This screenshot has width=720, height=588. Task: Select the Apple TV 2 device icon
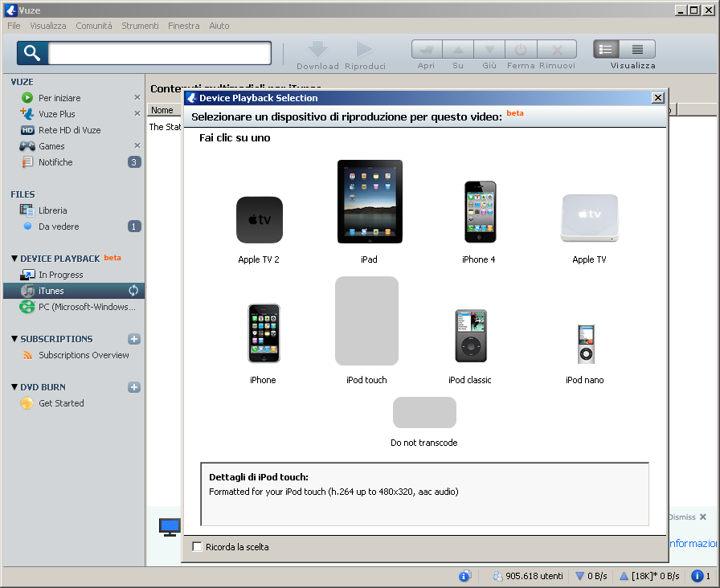tap(259, 220)
